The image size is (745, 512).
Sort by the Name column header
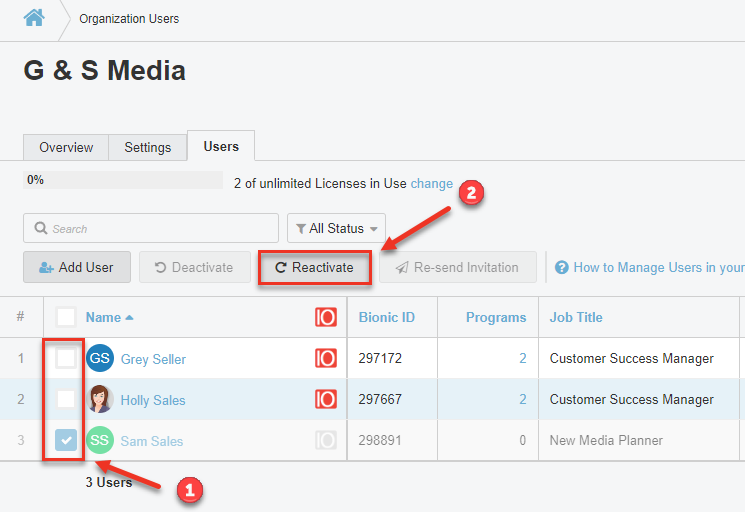(103, 318)
